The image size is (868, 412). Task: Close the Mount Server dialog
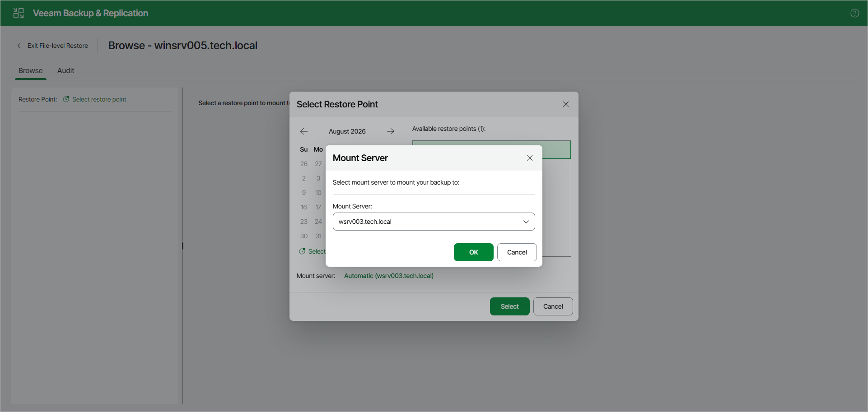click(530, 158)
